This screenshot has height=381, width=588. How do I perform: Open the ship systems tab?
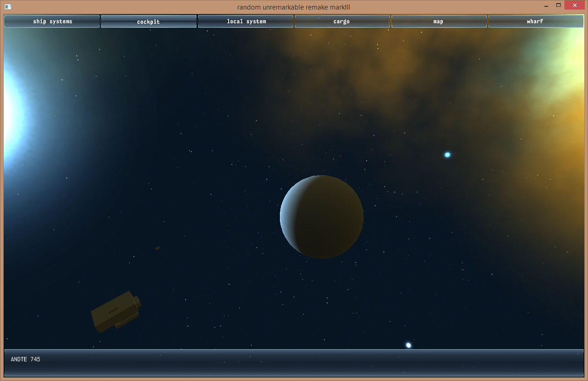click(x=52, y=21)
